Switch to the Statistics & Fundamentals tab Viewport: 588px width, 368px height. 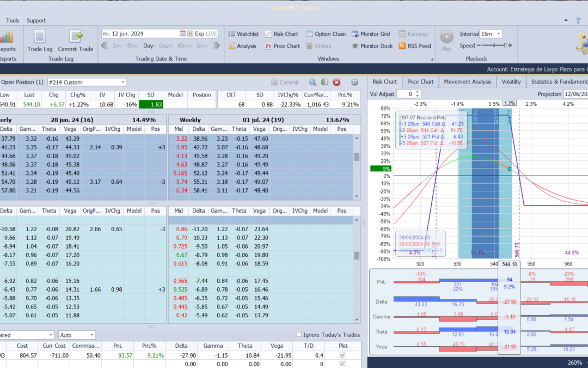click(559, 81)
